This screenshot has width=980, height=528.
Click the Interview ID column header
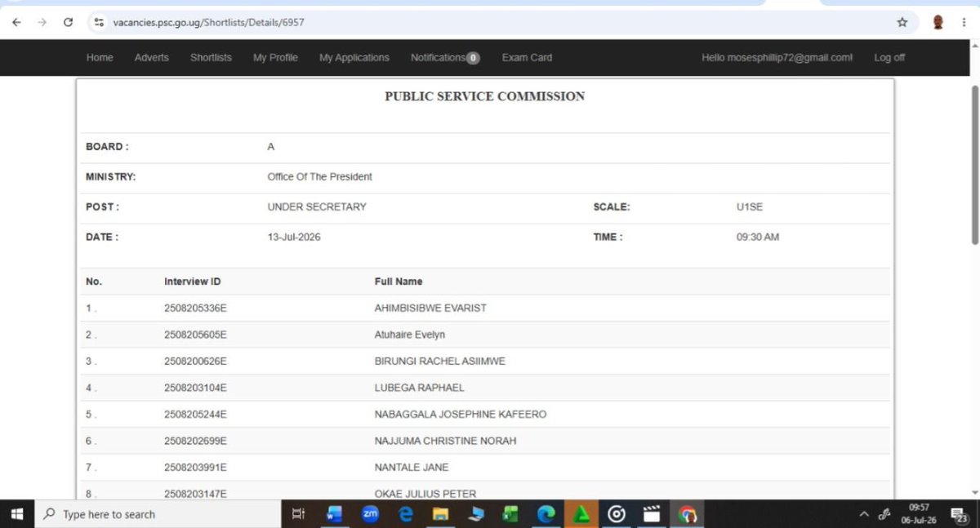click(192, 282)
